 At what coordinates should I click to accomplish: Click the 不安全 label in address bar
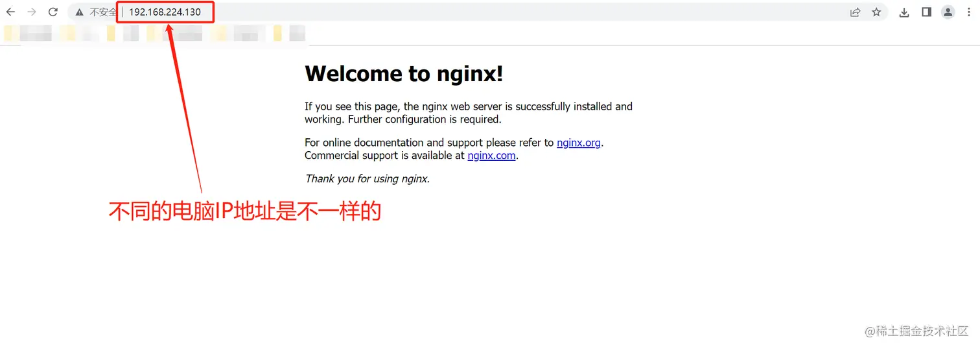pyautogui.click(x=103, y=12)
